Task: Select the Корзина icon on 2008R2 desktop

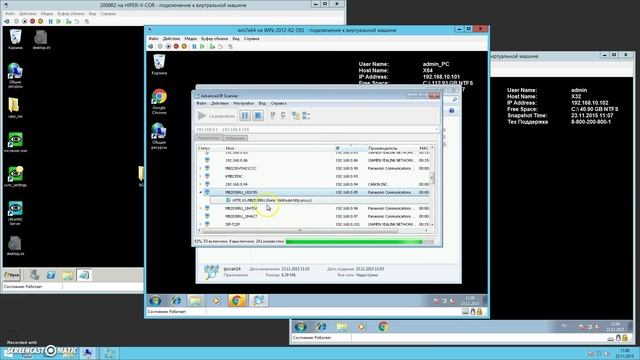Action: (x=16, y=39)
